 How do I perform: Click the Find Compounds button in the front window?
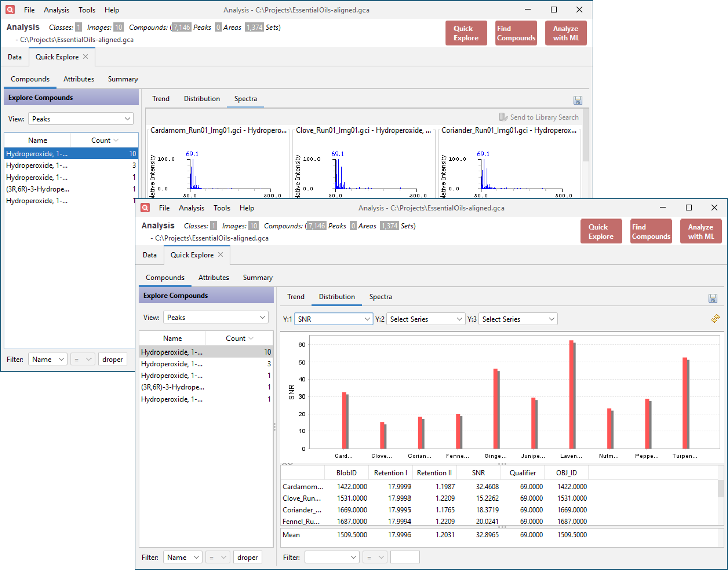(x=651, y=231)
